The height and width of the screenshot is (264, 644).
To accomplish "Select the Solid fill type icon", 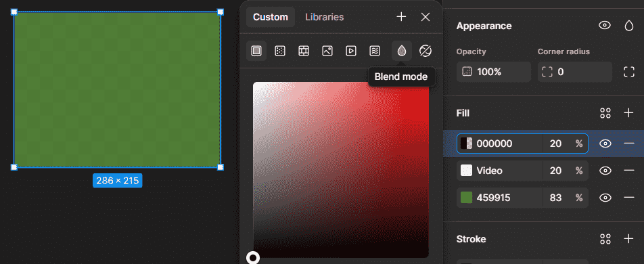I will coord(256,51).
